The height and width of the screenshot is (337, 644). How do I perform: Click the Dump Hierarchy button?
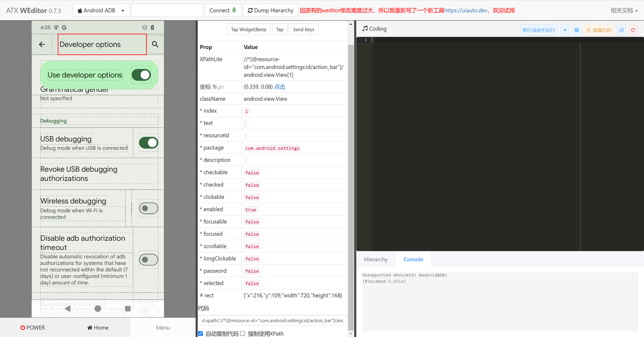[x=270, y=10]
